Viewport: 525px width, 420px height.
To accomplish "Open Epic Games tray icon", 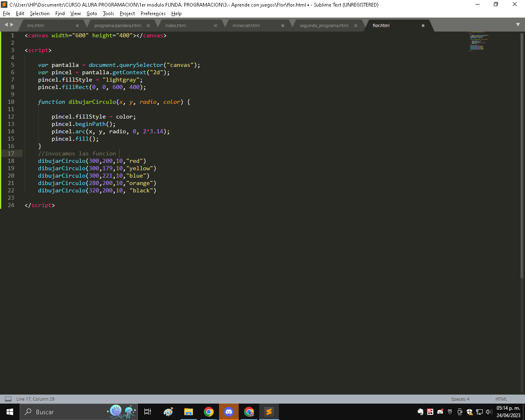I will coord(450,412).
